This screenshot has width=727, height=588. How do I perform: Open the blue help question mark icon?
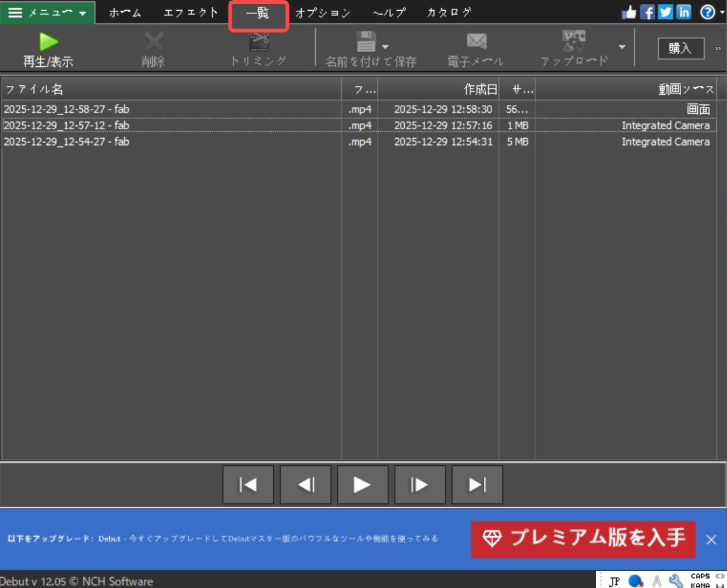click(x=709, y=11)
